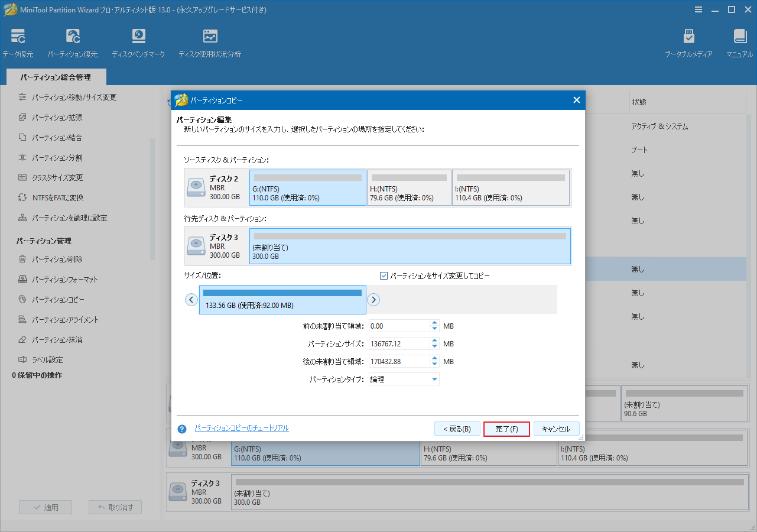
Task: Decrease 前の未割り当て領域 with down stepper
Action: tap(434, 328)
